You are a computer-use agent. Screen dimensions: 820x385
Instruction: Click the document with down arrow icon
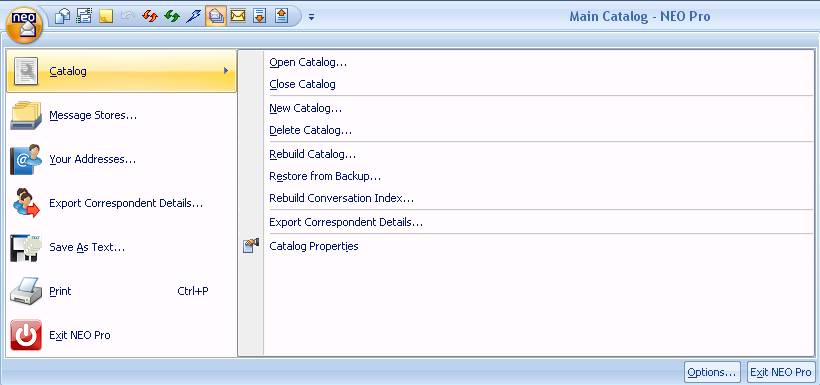(x=259, y=16)
